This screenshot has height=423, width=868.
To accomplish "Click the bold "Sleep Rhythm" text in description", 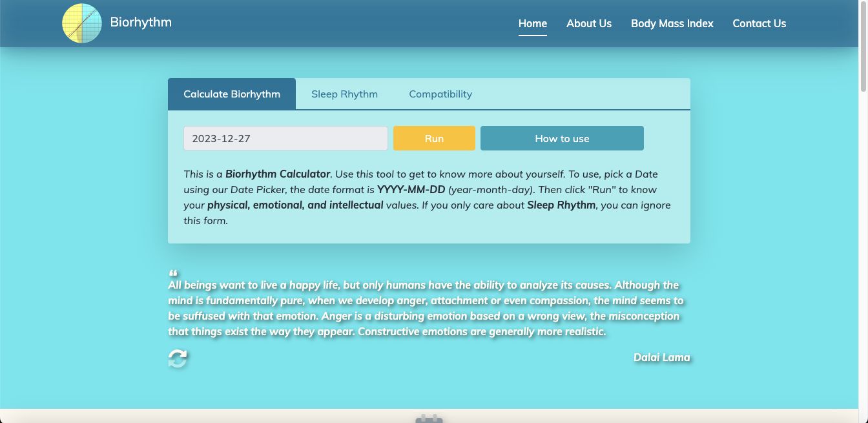I will pos(561,205).
